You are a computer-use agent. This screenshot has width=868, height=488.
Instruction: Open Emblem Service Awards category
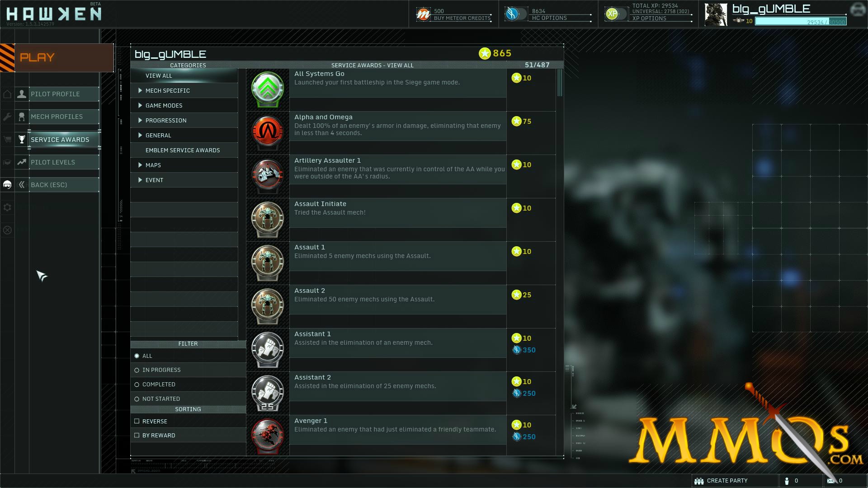tap(184, 150)
